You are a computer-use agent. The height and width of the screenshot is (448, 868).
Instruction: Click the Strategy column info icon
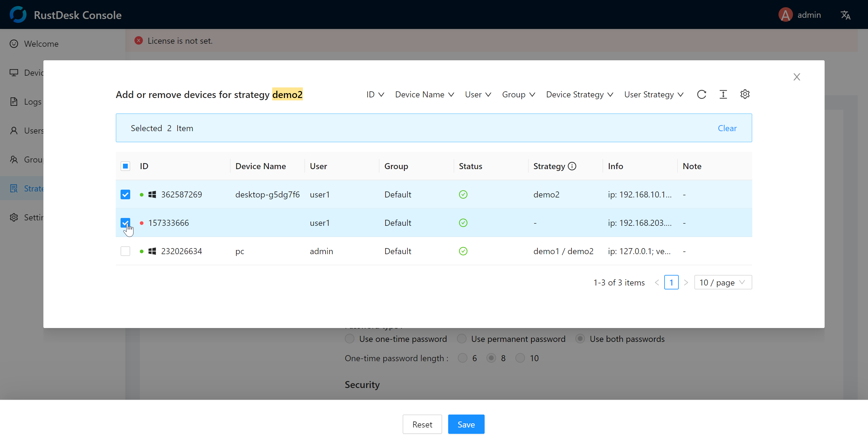click(x=572, y=166)
